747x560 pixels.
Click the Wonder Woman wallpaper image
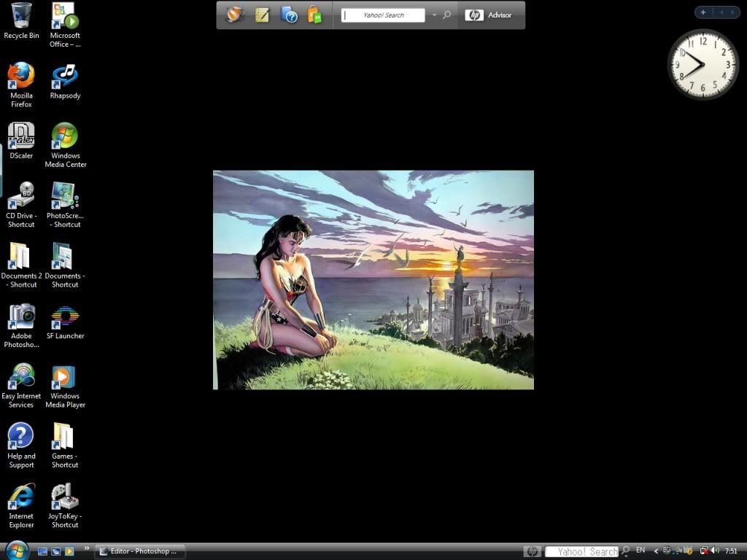(373, 280)
